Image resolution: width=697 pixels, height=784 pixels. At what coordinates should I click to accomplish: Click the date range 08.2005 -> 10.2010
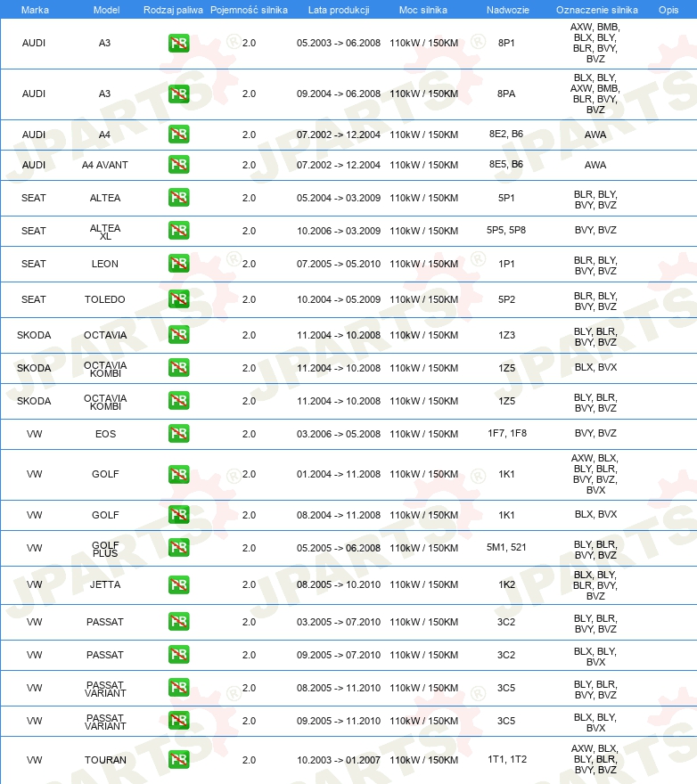pyautogui.click(x=338, y=584)
